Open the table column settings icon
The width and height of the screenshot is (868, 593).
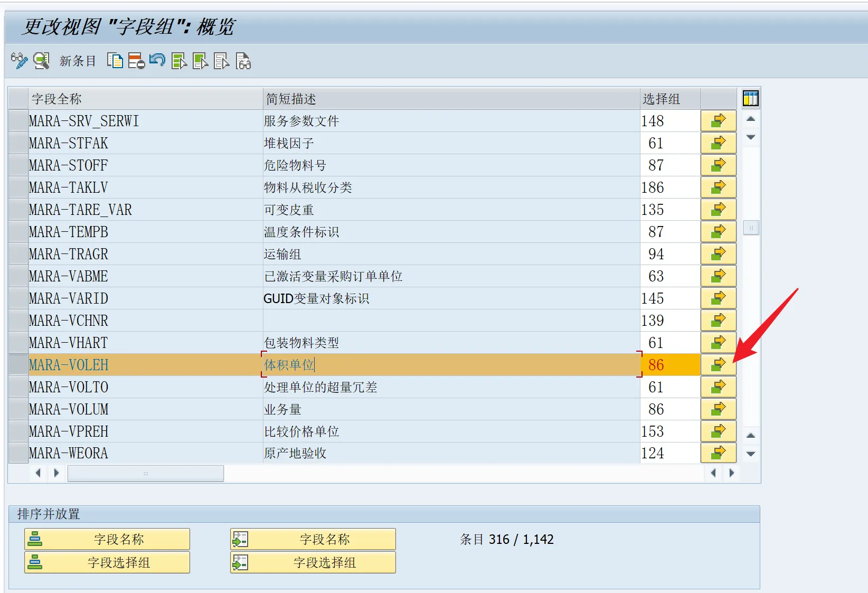coord(750,98)
